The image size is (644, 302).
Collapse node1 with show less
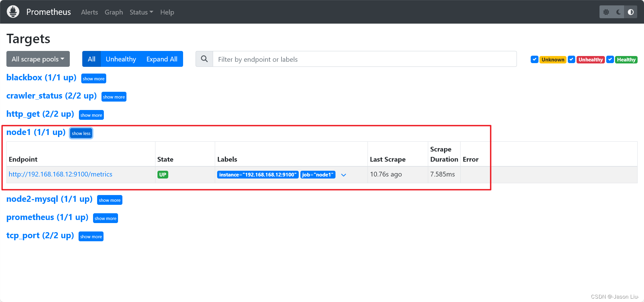pyautogui.click(x=81, y=133)
